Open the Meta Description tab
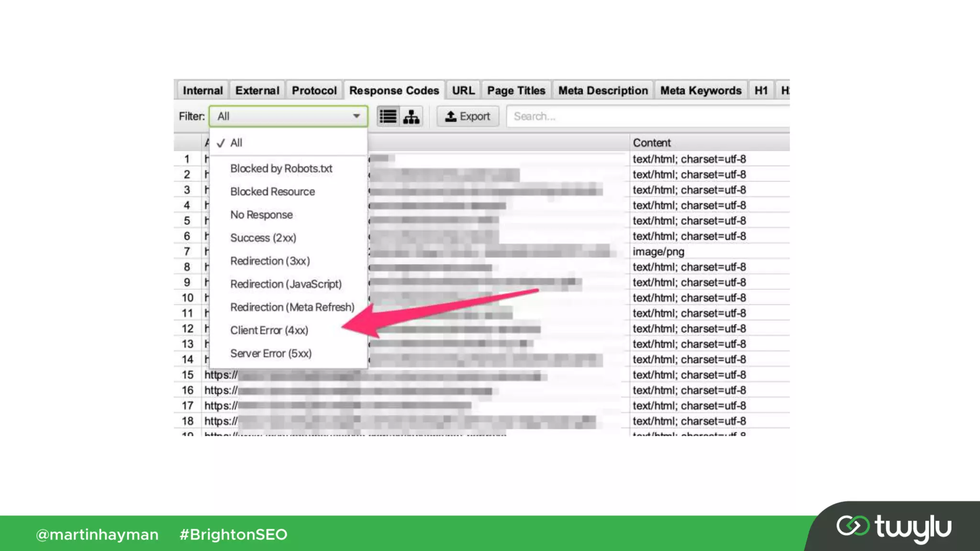980x551 pixels. tap(602, 90)
